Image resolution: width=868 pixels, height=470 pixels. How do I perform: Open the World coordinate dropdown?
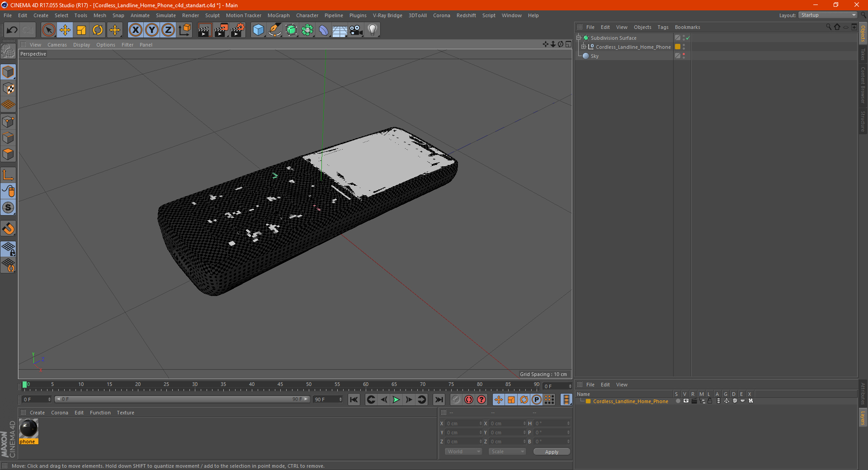tap(463, 451)
